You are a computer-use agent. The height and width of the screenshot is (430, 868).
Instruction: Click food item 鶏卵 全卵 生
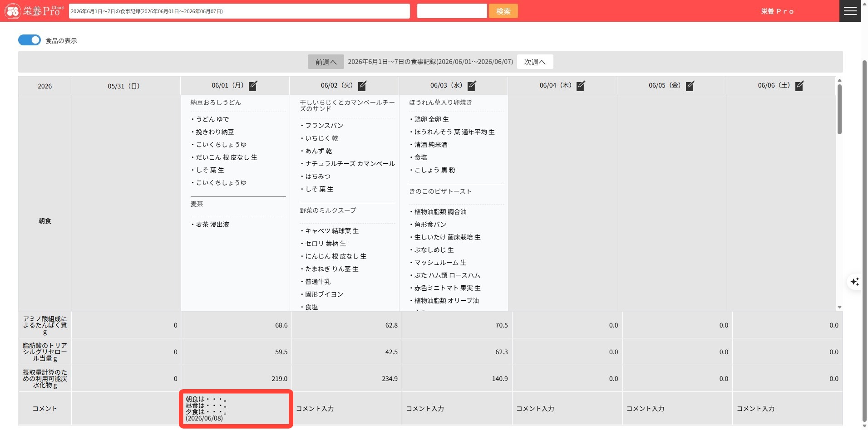pyautogui.click(x=432, y=119)
